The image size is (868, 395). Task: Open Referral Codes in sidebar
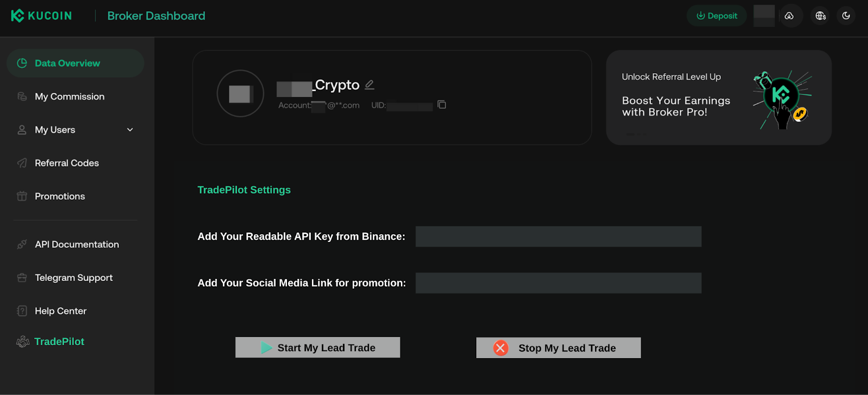click(67, 163)
